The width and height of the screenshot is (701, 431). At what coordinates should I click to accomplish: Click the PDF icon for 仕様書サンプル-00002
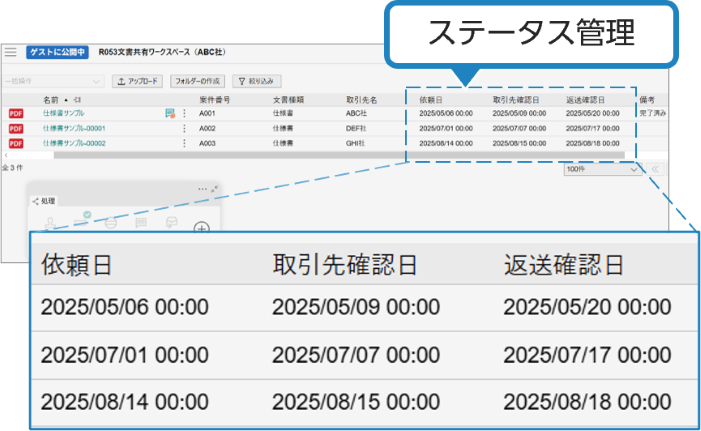(16, 144)
